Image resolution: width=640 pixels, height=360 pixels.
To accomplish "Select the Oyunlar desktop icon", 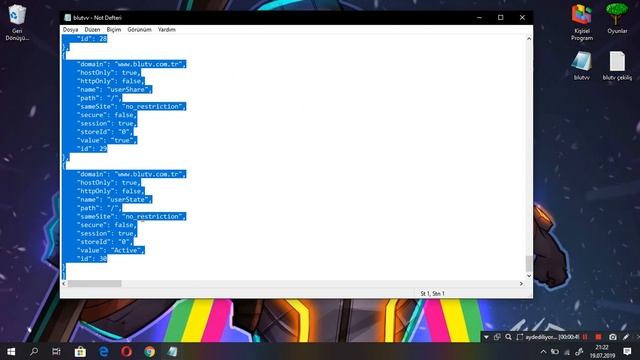I will point(617,19).
